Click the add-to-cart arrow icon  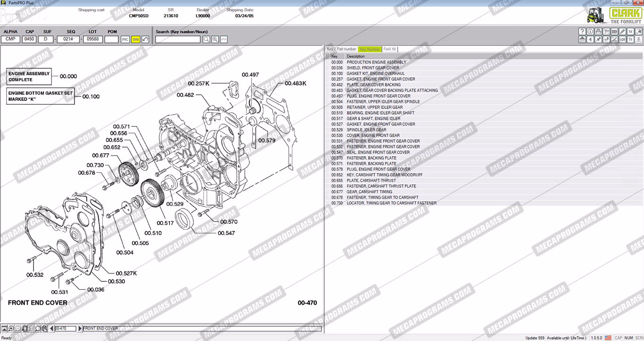[x=606, y=40]
